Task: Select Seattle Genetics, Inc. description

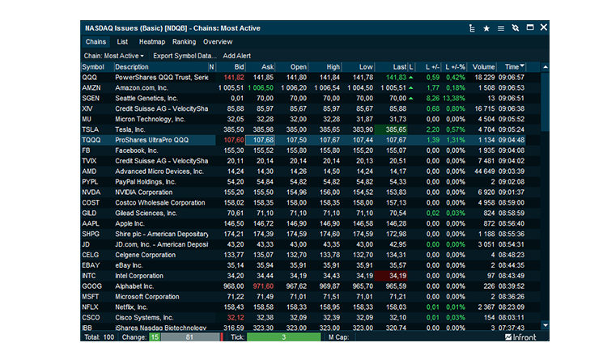Action: coord(147,99)
